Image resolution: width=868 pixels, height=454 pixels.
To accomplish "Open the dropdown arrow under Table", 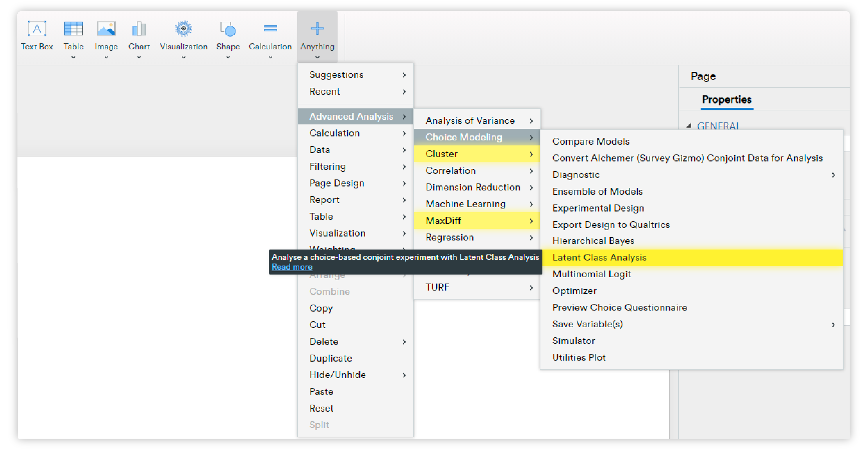I will [73, 58].
